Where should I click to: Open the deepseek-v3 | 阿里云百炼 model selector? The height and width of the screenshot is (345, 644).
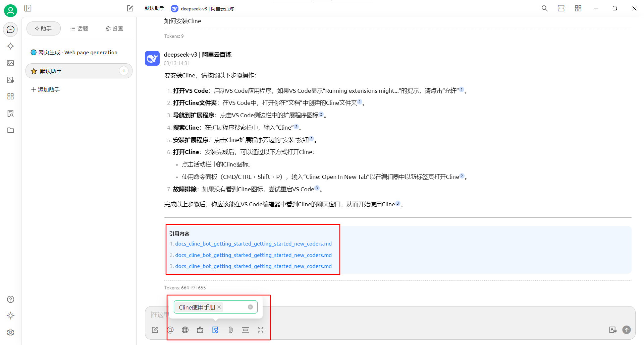click(x=203, y=8)
